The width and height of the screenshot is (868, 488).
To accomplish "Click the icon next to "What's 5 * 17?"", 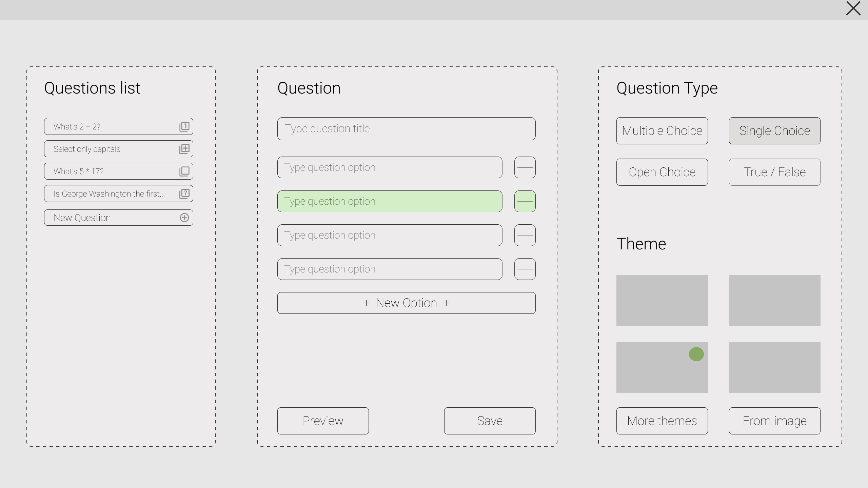I will (x=184, y=171).
